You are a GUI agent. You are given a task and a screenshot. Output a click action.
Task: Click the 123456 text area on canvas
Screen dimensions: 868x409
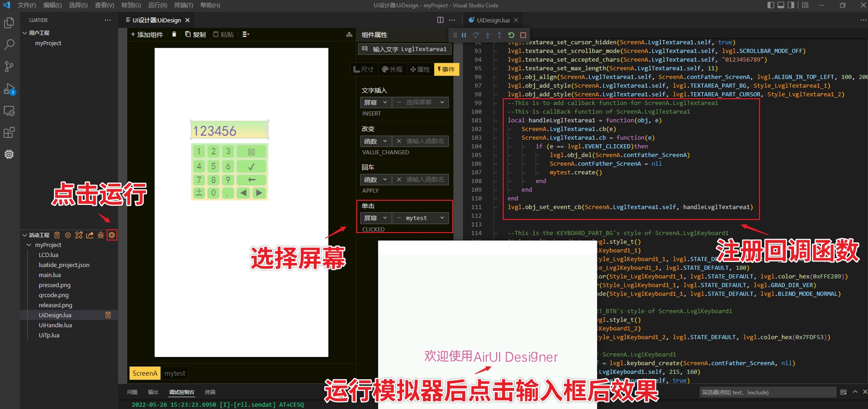(x=230, y=130)
